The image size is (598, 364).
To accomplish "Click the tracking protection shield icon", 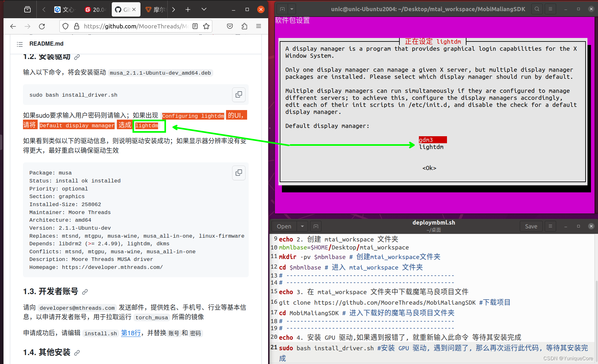I will [x=65, y=26].
